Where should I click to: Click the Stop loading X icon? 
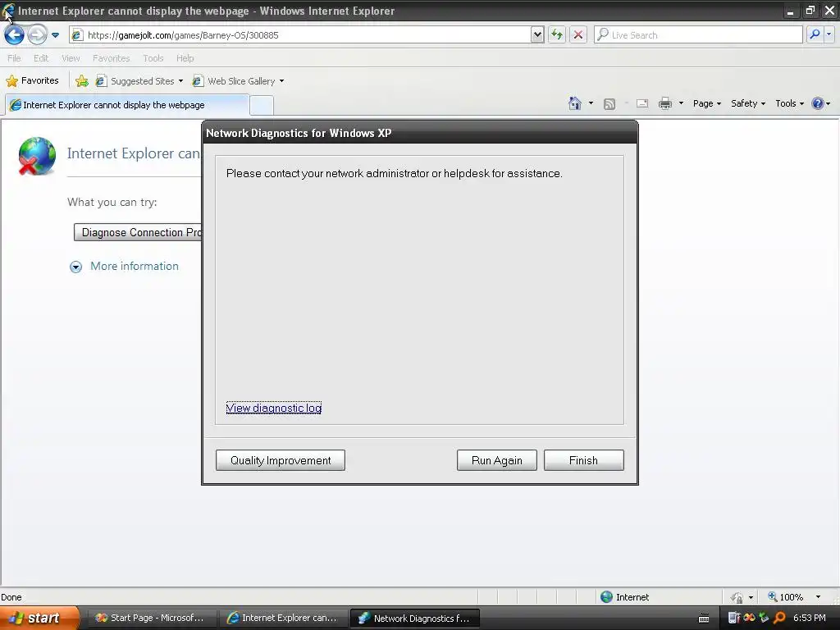click(578, 34)
